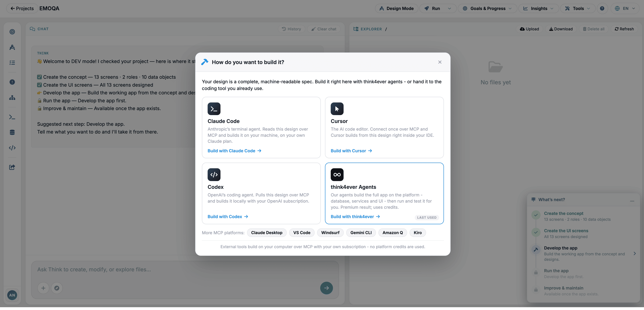Viewport: 644px width, 310px height.
Task: Open the code brackets icon in sidebar
Action: pos(12,148)
